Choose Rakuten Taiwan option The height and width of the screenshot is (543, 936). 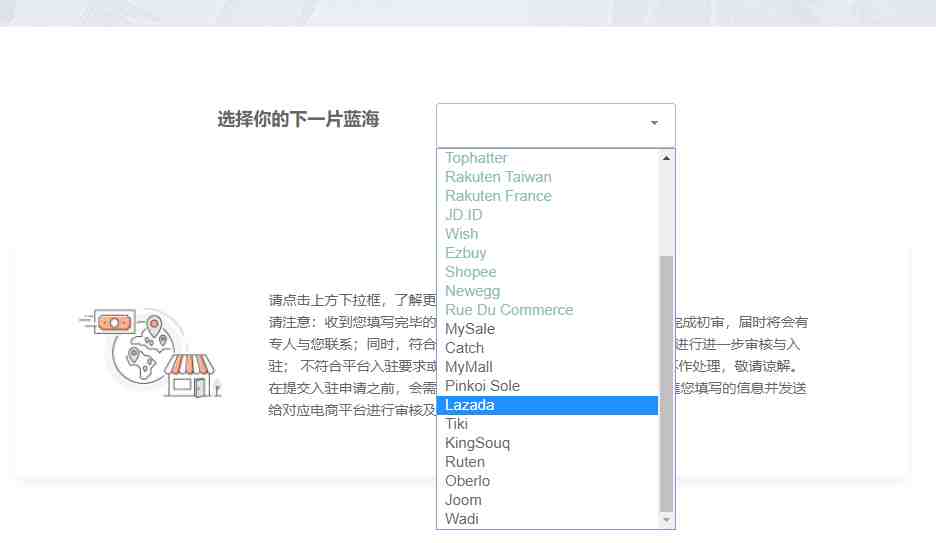click(547, 177)
